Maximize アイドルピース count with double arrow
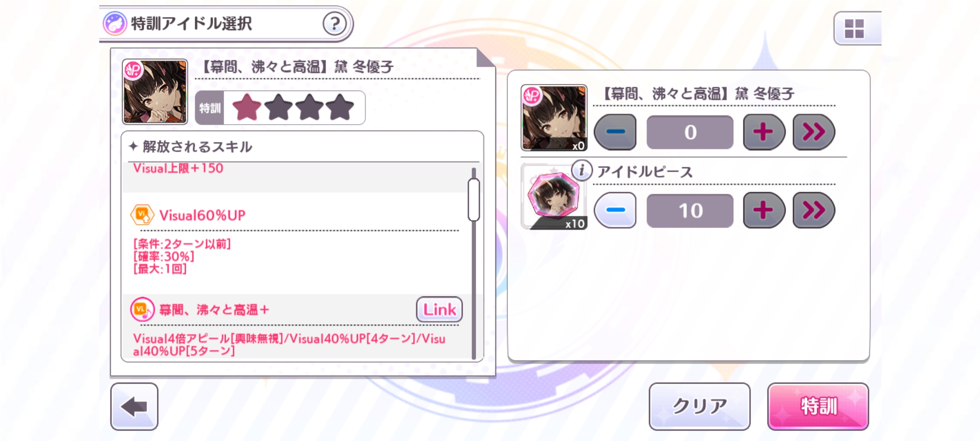 [x=813, y=210]
